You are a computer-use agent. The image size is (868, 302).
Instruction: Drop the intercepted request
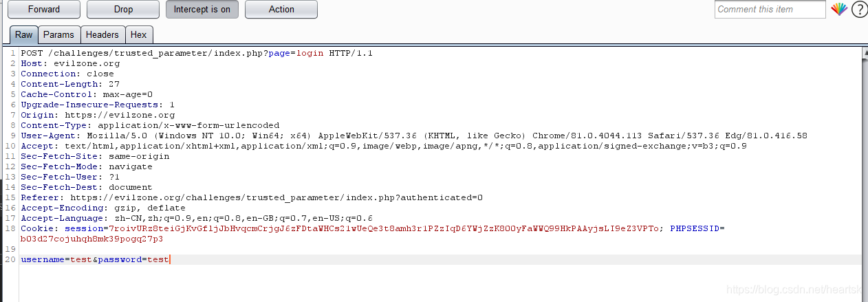(x=124, y=10)
